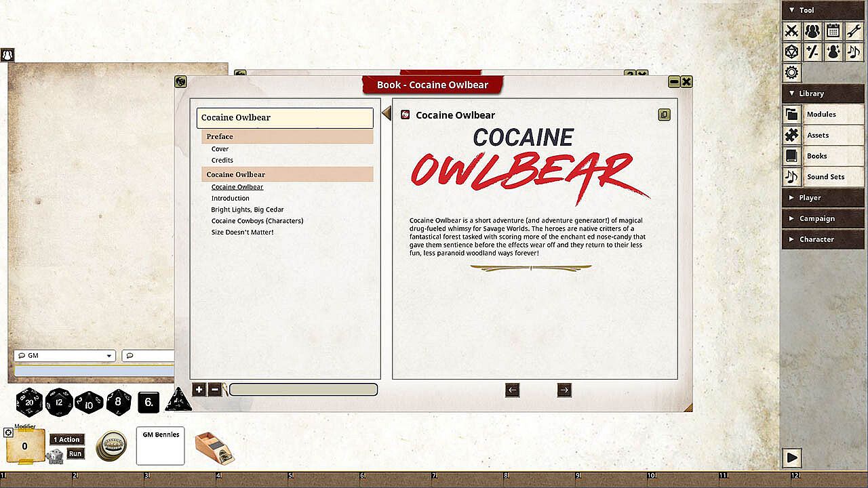The width and height of the screenshot is (868, 488).
Task: Click the modifier stack gear icon
Action: [8, 432]
